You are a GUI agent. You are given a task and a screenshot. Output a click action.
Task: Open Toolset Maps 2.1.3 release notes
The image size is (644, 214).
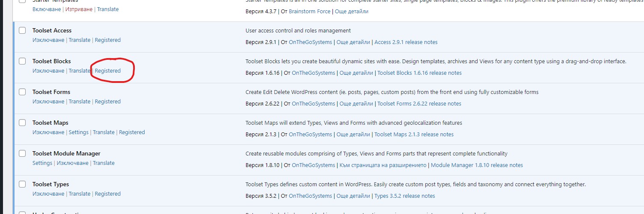414,134
